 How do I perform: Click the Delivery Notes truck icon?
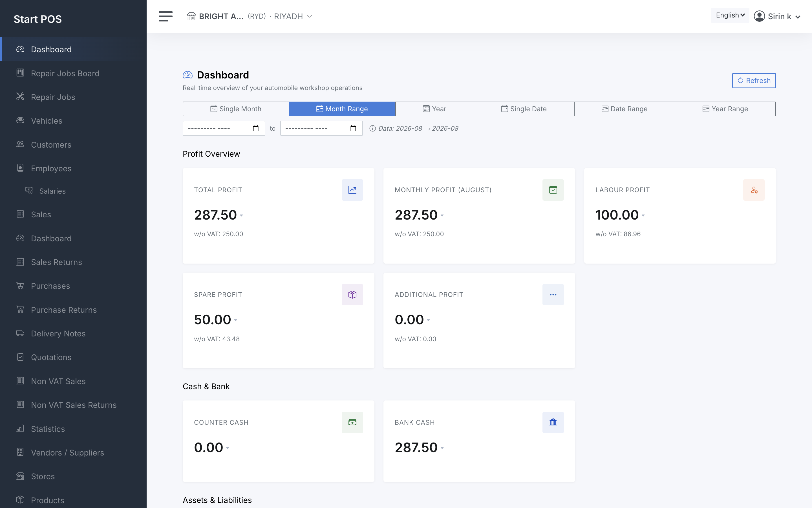tap(20, 333)
